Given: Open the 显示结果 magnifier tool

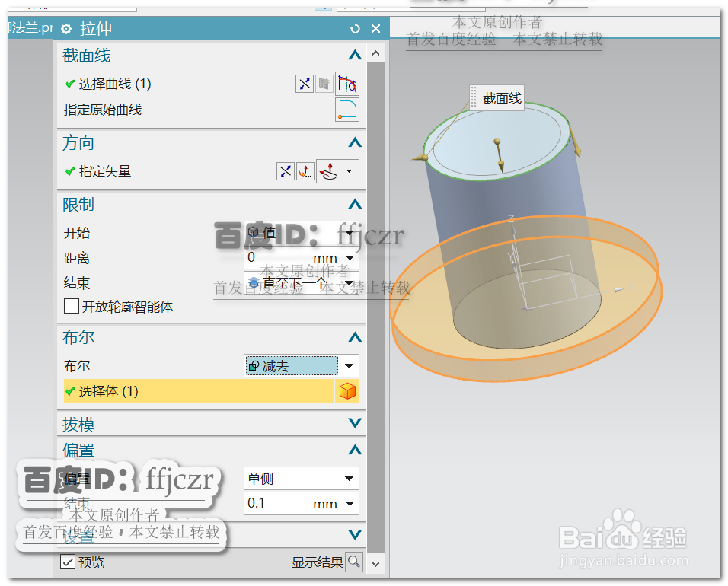Looking at the screenshot, I should coord(354,563).
